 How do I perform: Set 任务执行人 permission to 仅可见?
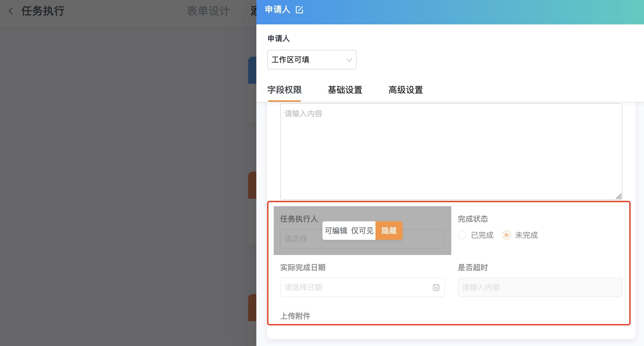tap(362, 231)
